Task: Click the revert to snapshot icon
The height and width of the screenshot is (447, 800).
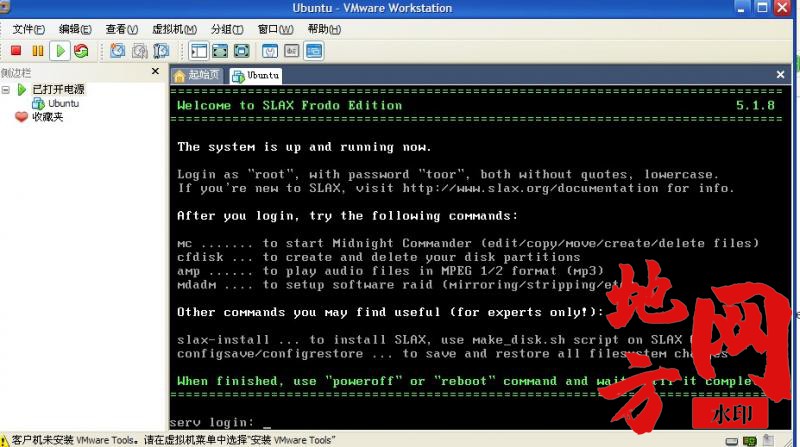Action: [139, 51]
